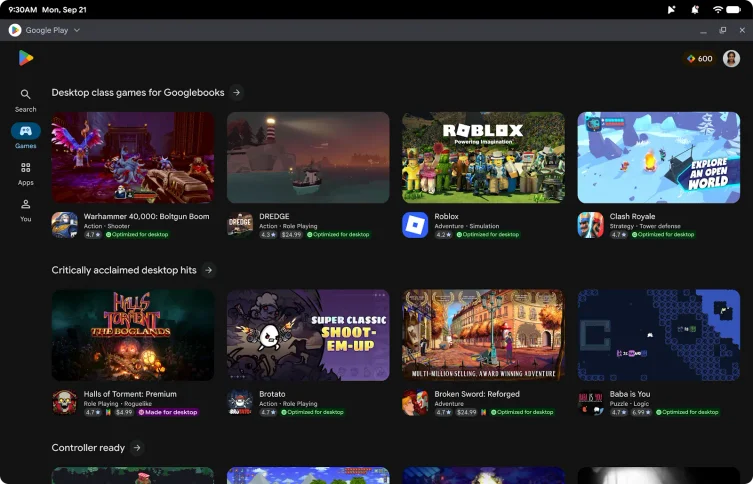Click the Clash Royale app icon
The image size is (753, 484).
tap(590, 225)
